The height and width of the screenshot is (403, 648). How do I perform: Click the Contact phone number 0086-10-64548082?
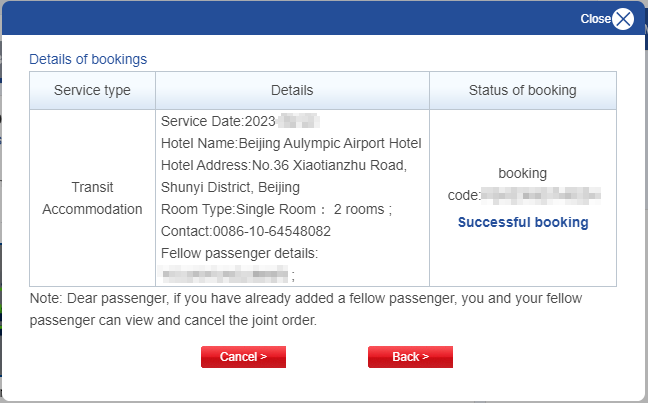(x=272, y=231)
